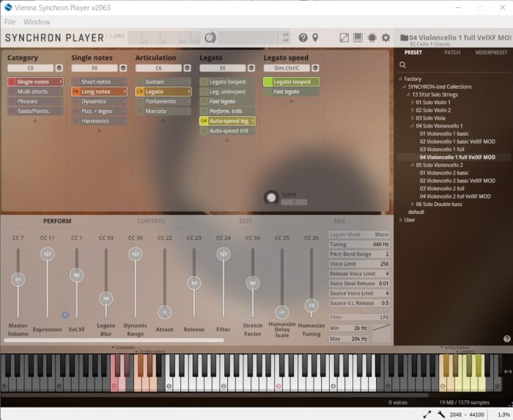Viewport: 513px width, 420px height.
Task: Open the help question mark in toolbar
Action: 303,37
